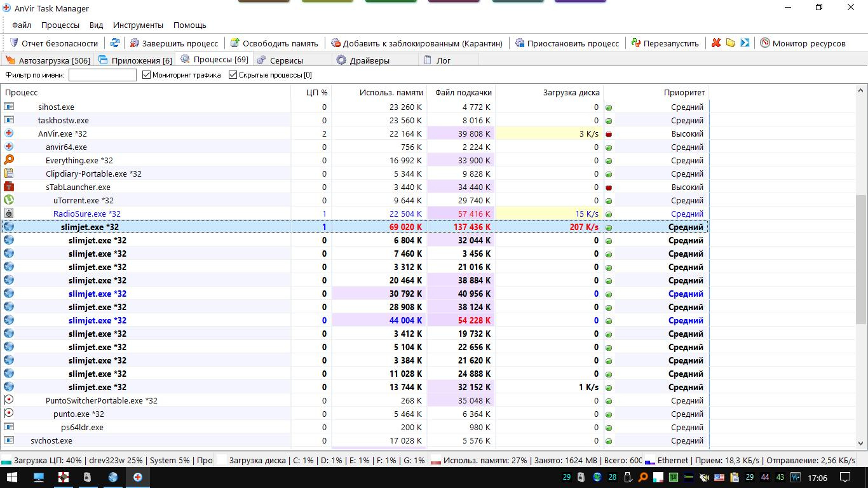The image size is (868, 488).
Task: Click the sihost.exe process icon
Action: click(9, 107)
